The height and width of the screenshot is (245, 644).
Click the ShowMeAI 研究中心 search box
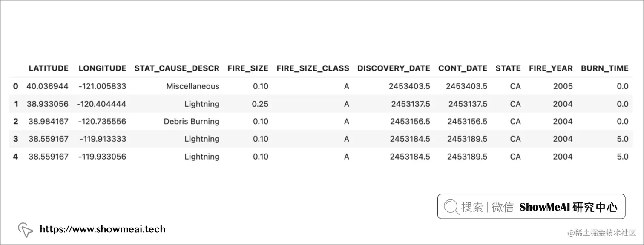pos(531,206)
